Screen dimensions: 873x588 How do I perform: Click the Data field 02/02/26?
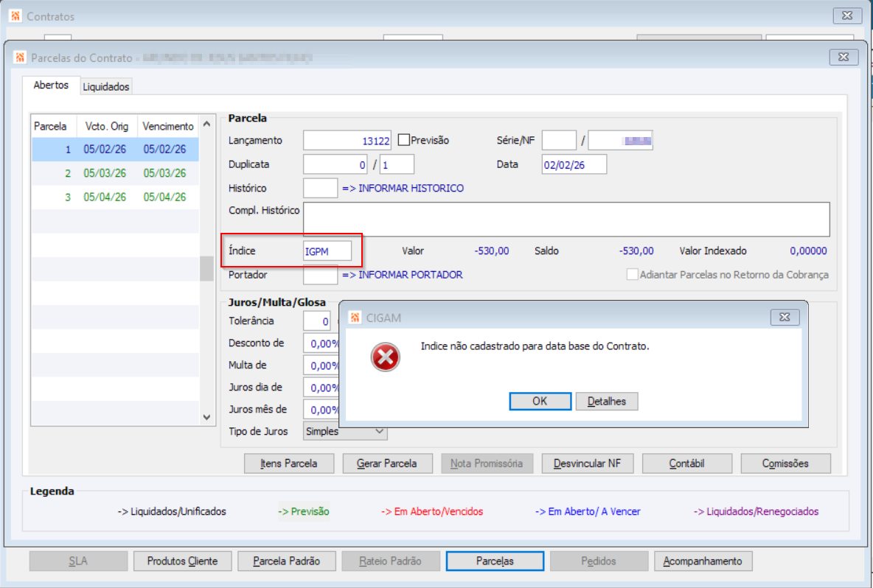tap(574, 164)
